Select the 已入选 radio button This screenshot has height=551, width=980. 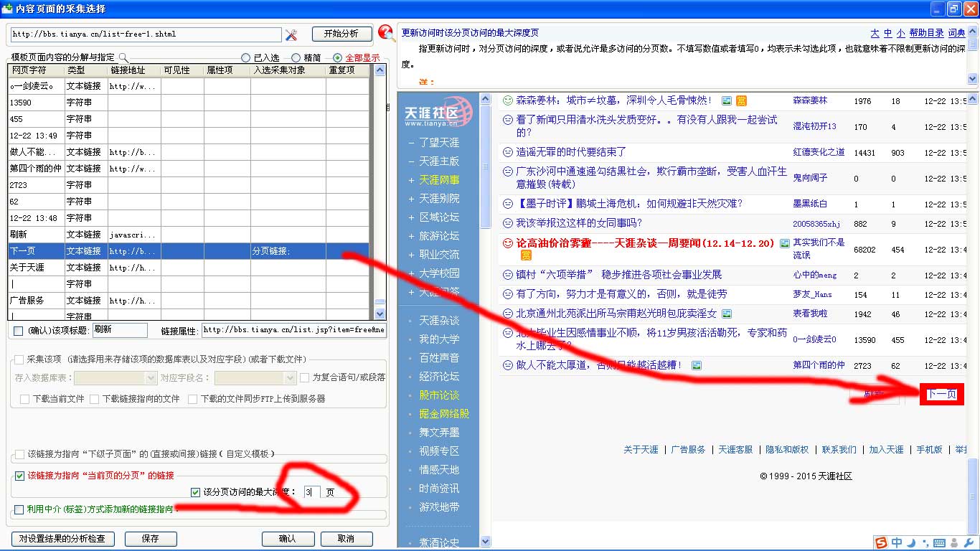coord(246,58)
